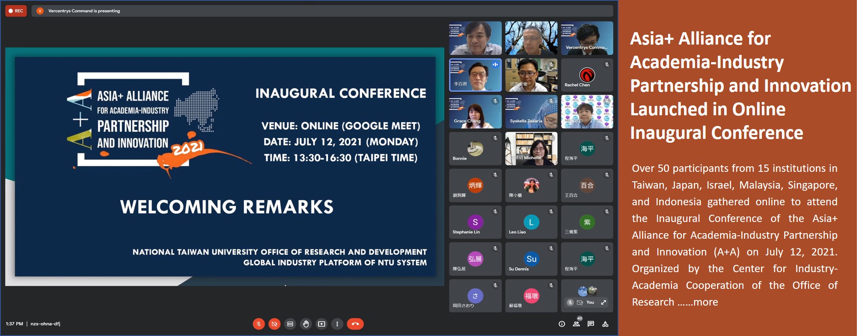Click the REC recording indicator
868x336 pixels.
[16, 11]
